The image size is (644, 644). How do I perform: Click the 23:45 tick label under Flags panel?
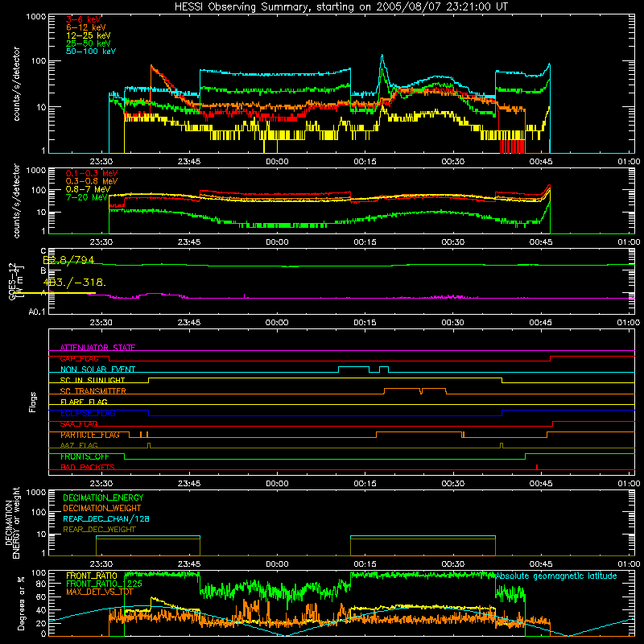(x=189, y=484)
